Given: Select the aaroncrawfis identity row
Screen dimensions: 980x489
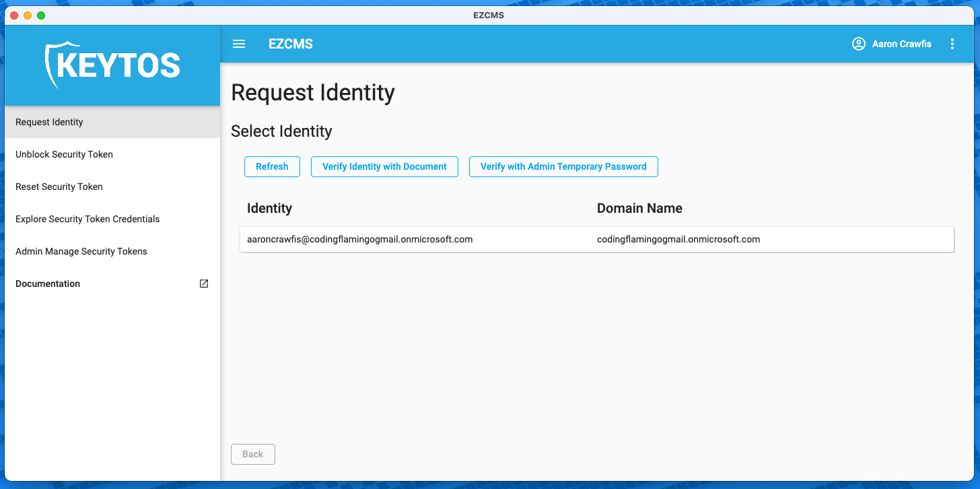Looking at the screenshot, I should (x=596, y=239).
